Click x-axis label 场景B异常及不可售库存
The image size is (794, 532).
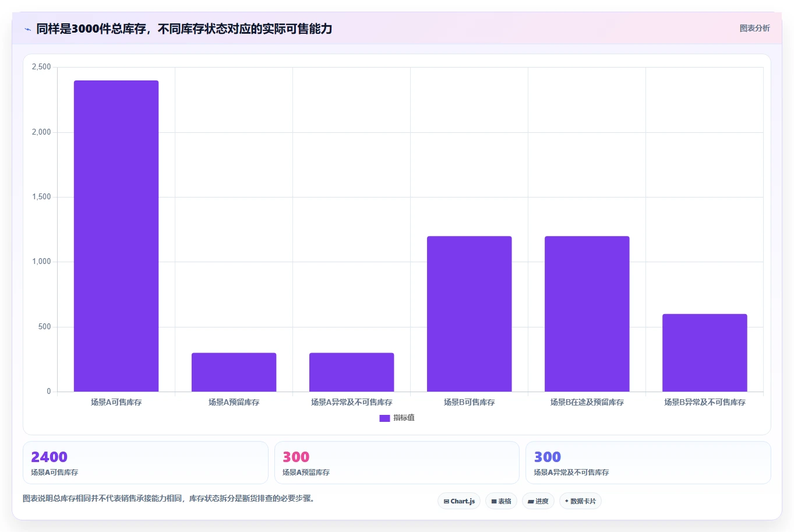click(x=704, y=402)
